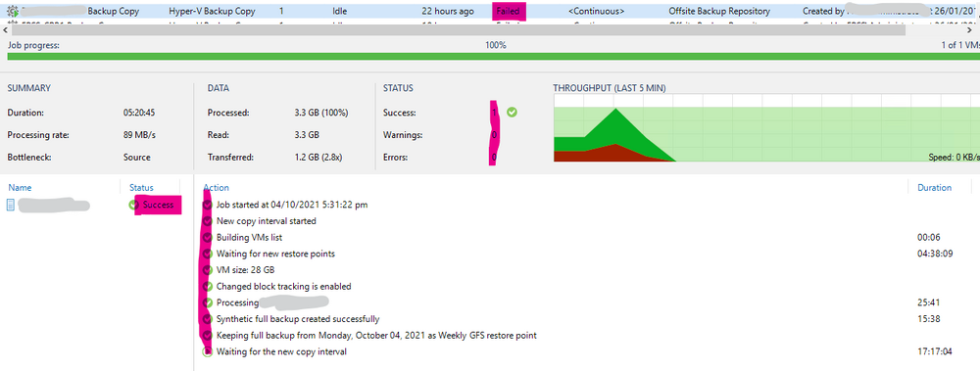Select the 'Changed block tracking is enabled' entry
Image resolution: width=980 pixels, height=371 pixels.
(284, 287)
